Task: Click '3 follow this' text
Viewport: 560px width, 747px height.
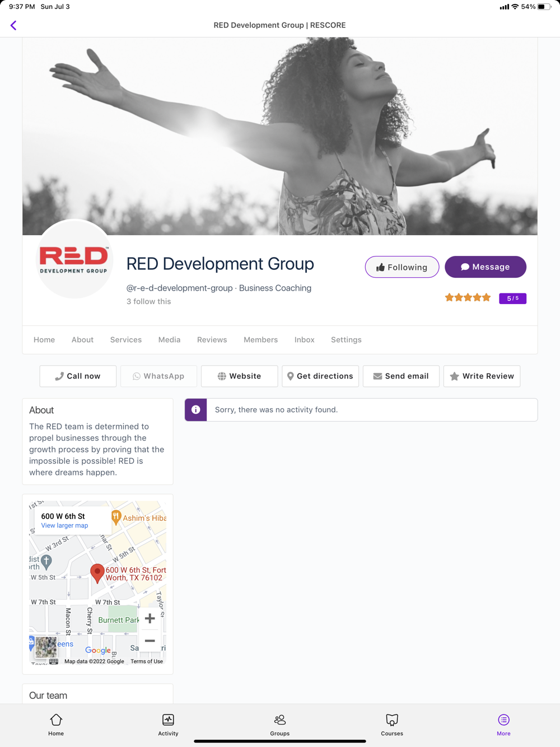Action: [148, 301]
